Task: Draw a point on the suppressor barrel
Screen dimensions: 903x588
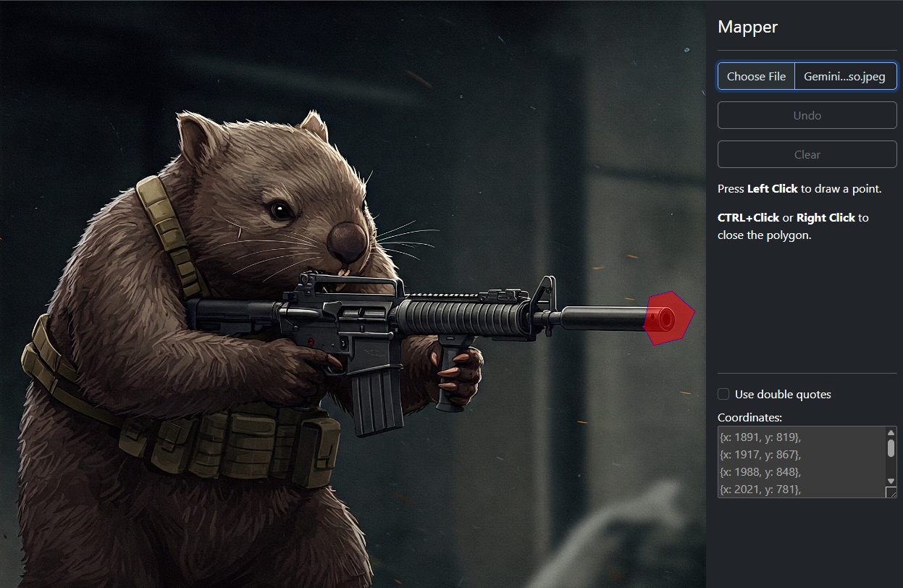Action: pos(601,319)
